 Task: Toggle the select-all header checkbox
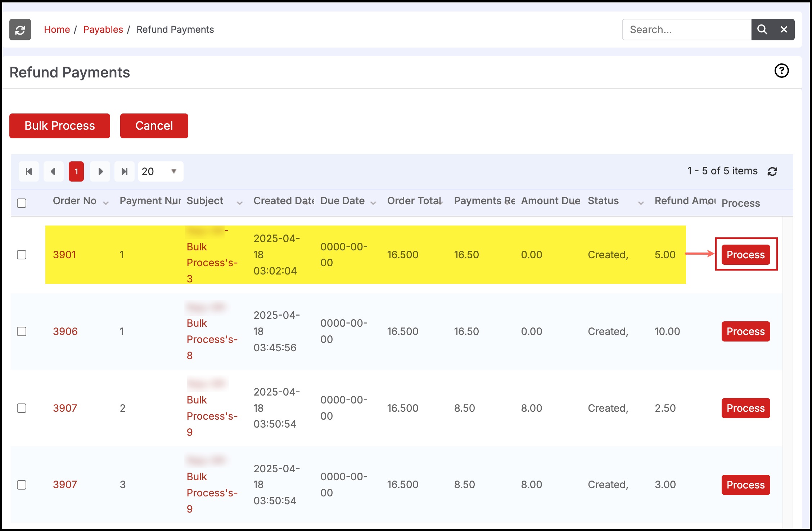(22, 203)
